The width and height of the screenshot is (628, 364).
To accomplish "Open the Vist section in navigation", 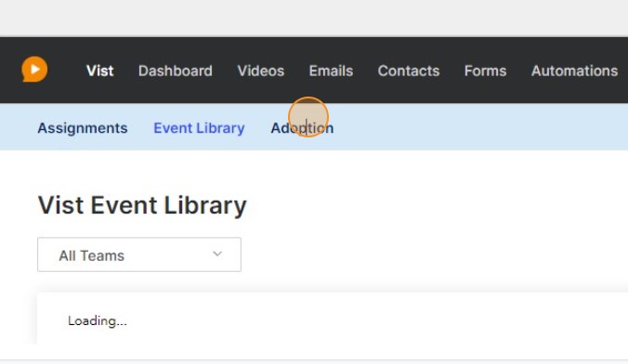I will 100,71.
